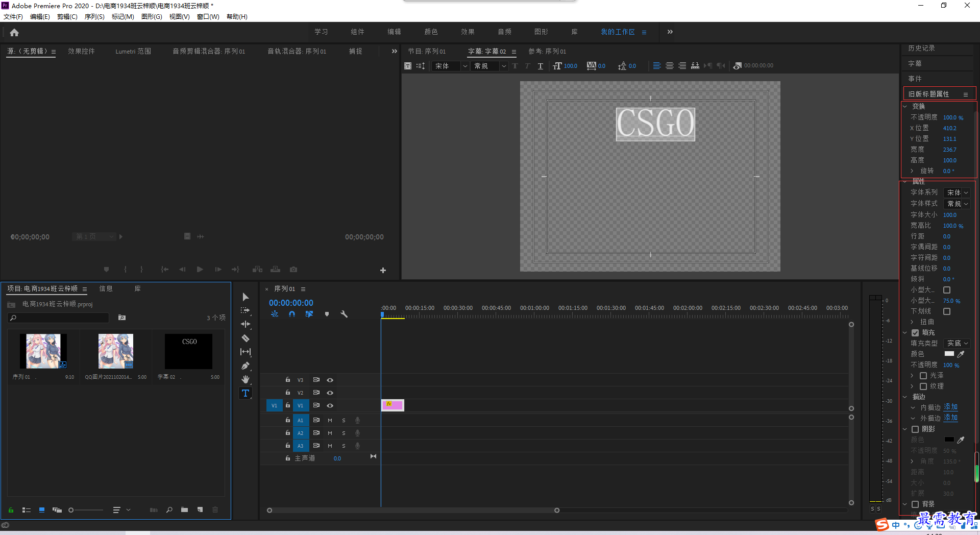The image size is (980, 535).
Task: Open the New Title Based on Current icon
Action: (x=408, y=66)
